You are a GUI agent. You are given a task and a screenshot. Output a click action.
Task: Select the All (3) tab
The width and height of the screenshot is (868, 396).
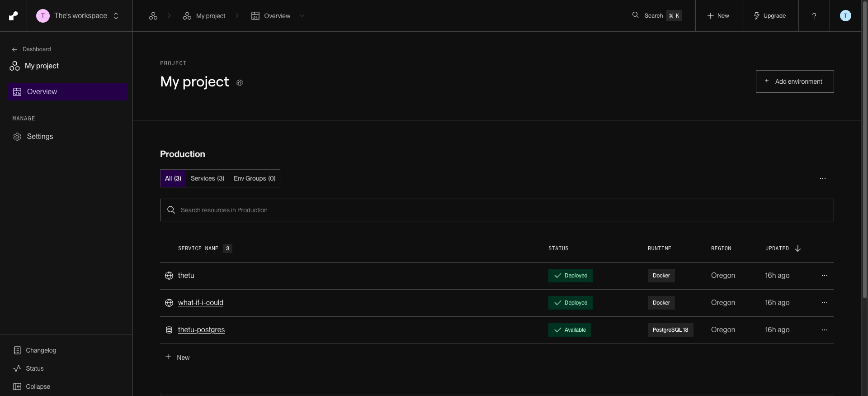pos(173,178)
